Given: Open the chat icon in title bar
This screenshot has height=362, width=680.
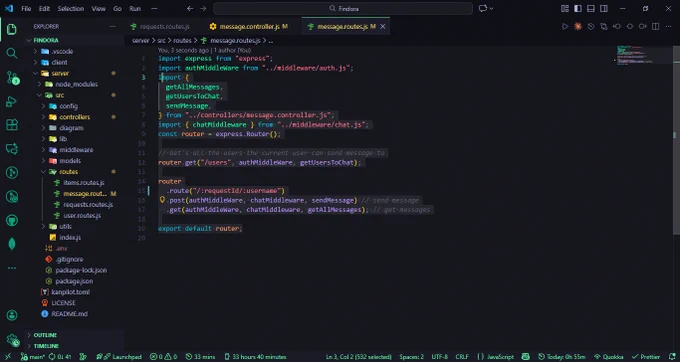Looking at the screenshot, I should tap(483, 9).
